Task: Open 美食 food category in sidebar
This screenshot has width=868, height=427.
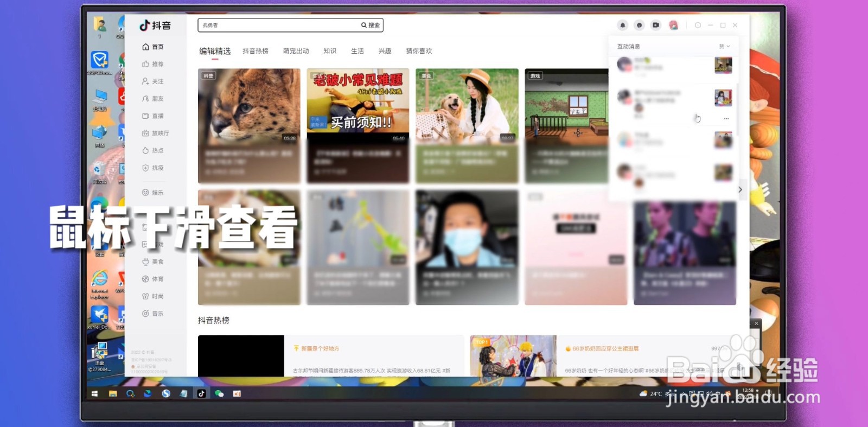Action: (x=153, y=262)
